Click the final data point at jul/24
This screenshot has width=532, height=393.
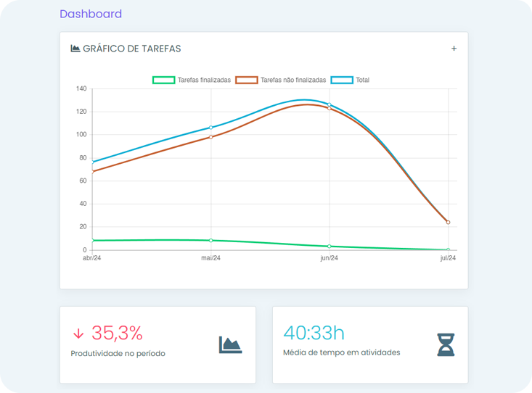coord(448,223)
